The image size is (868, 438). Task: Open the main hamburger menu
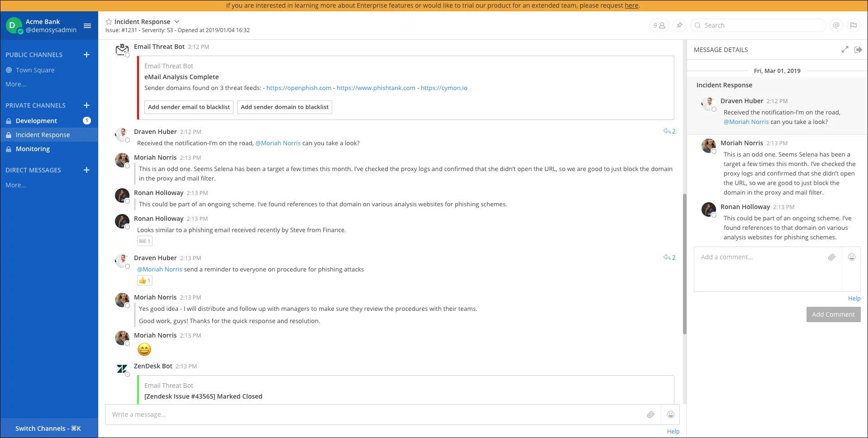click(87, 26)
